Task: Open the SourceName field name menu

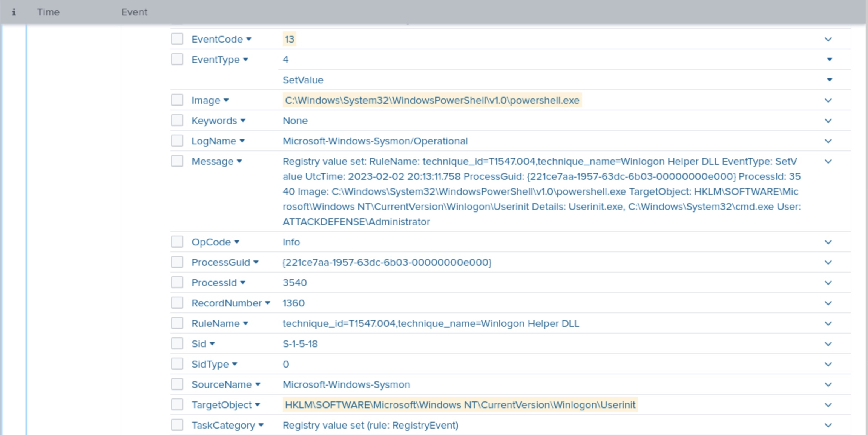Action: pos(226,384)
